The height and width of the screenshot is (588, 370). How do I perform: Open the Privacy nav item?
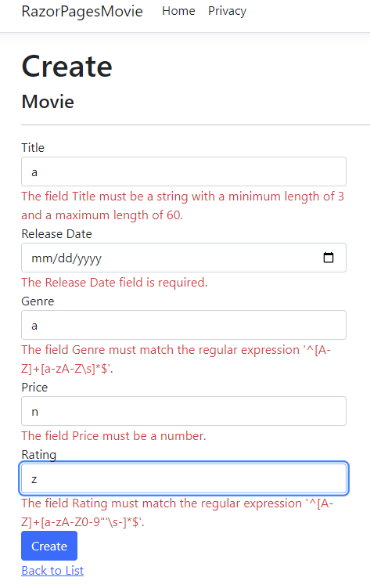[228, 11]
